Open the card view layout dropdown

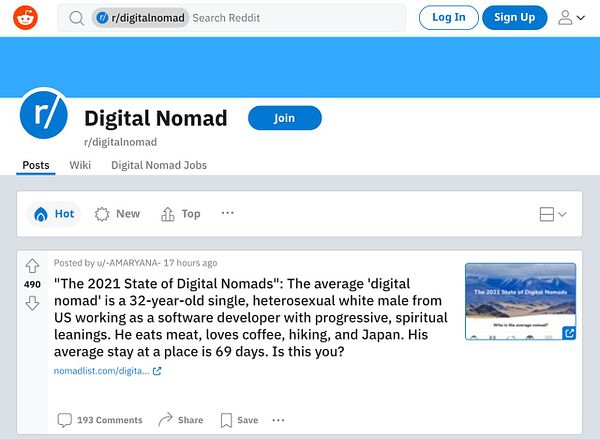tap(553, 214)
